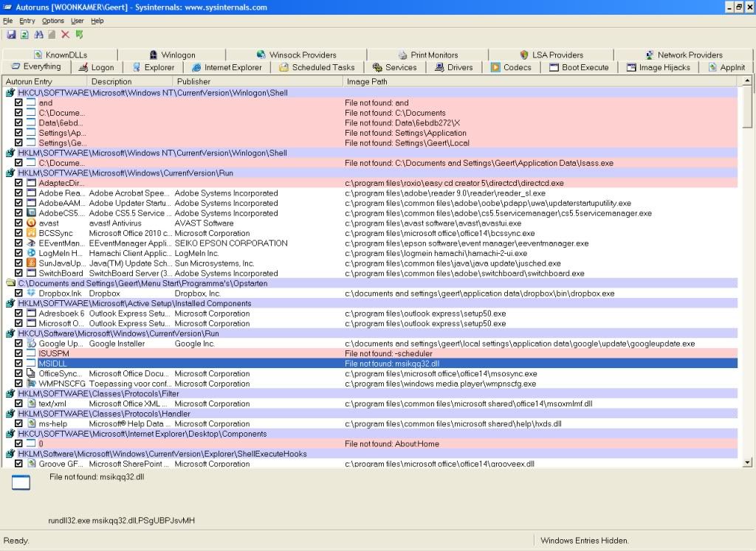Viewport: 756px width, 551px height.
Task: Switch to the Image Hijacks tab
Action: 658,67
